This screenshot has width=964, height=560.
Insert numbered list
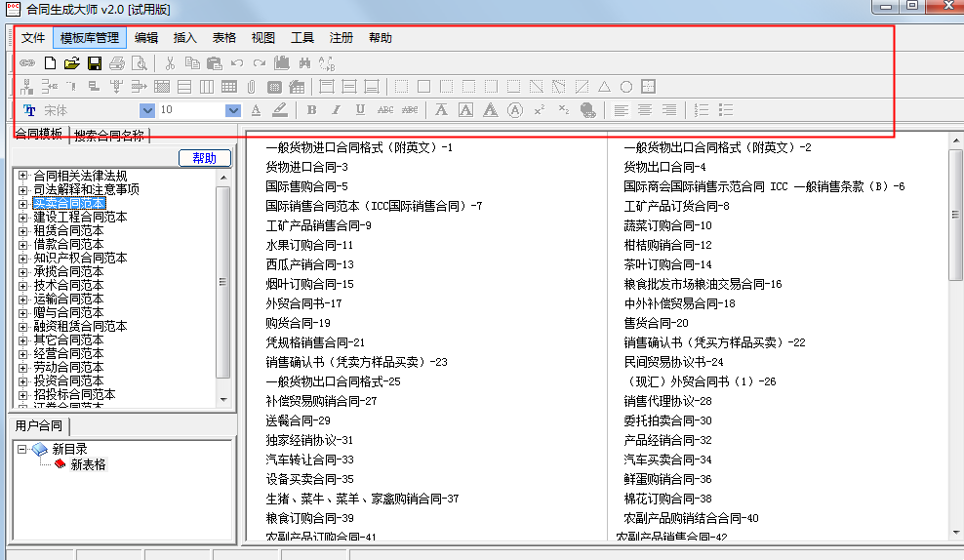[x=701, y=110]
